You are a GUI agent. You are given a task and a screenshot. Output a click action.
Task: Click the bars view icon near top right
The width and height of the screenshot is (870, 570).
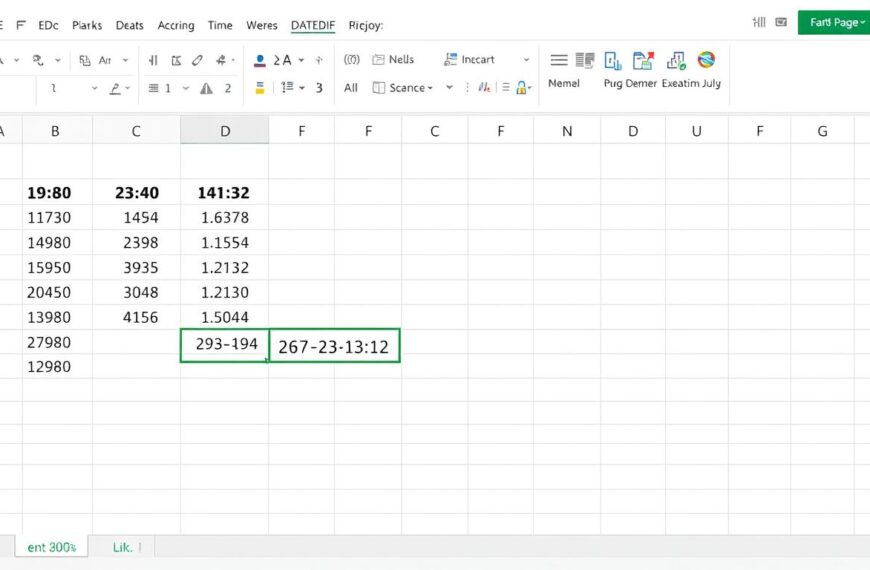(x=759, y=22)
